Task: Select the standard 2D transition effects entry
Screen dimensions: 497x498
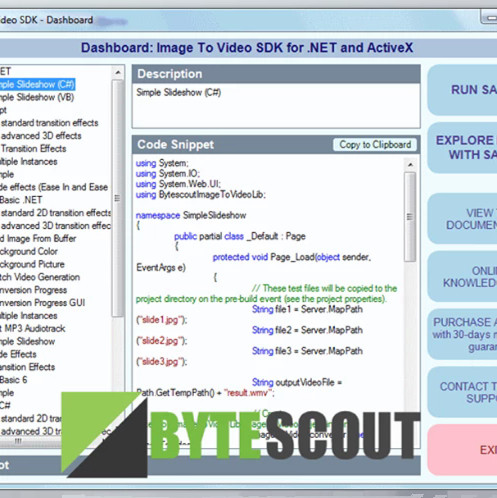Action: click(x=55, y=213)
